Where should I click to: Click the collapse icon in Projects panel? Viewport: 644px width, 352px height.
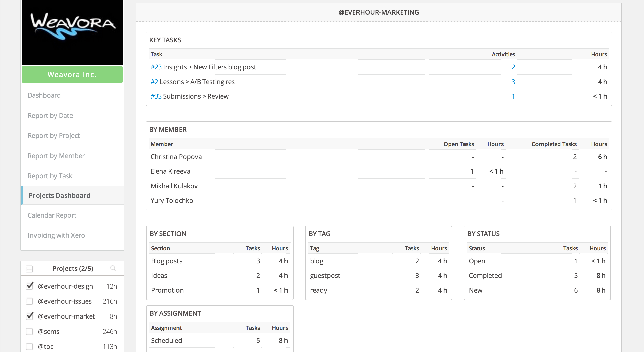(x=29, y=268)
